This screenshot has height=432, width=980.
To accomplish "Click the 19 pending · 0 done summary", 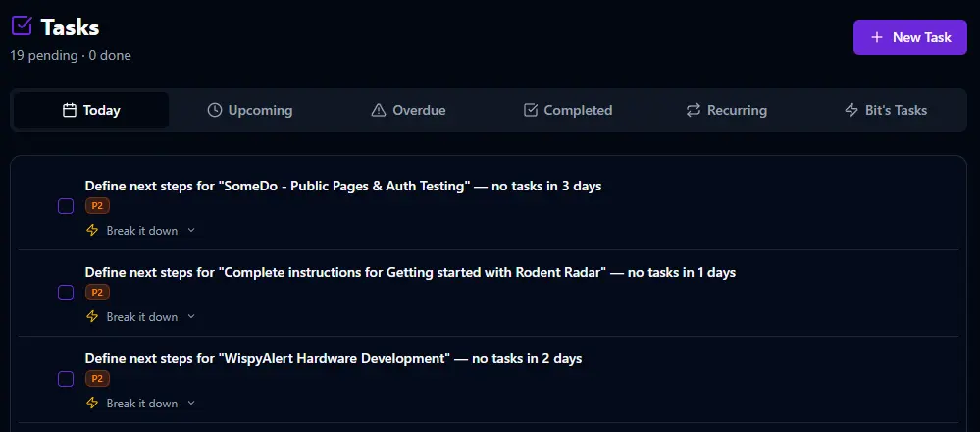I will (x=71, y=56).
